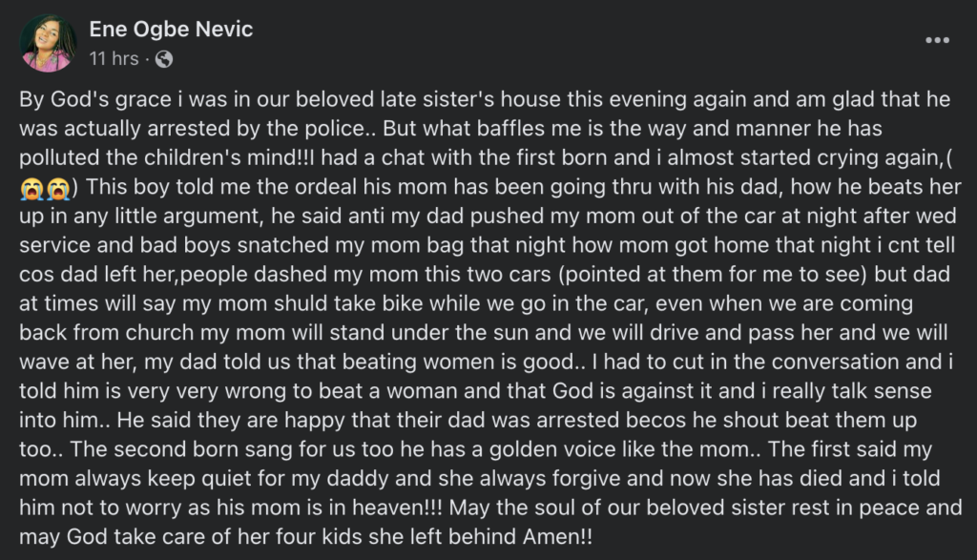
Task: Click the first crying face emoji
Action: tap(31, 188)
